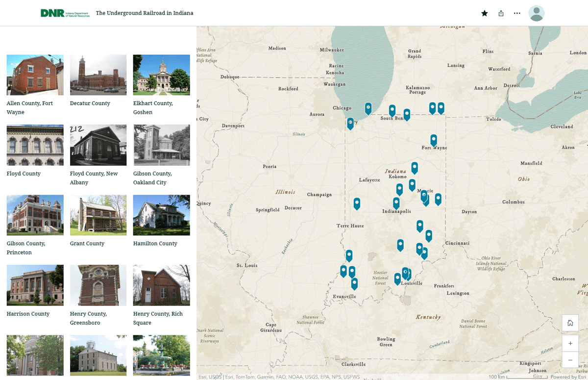Select the map pin near Indianapolis

(396, 201)
